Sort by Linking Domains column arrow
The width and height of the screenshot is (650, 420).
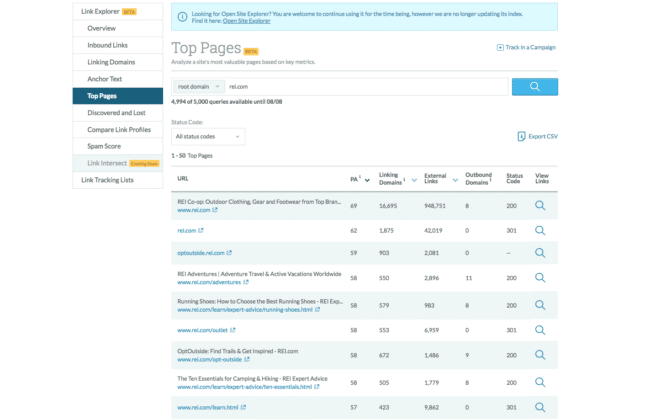coord(414,180)
